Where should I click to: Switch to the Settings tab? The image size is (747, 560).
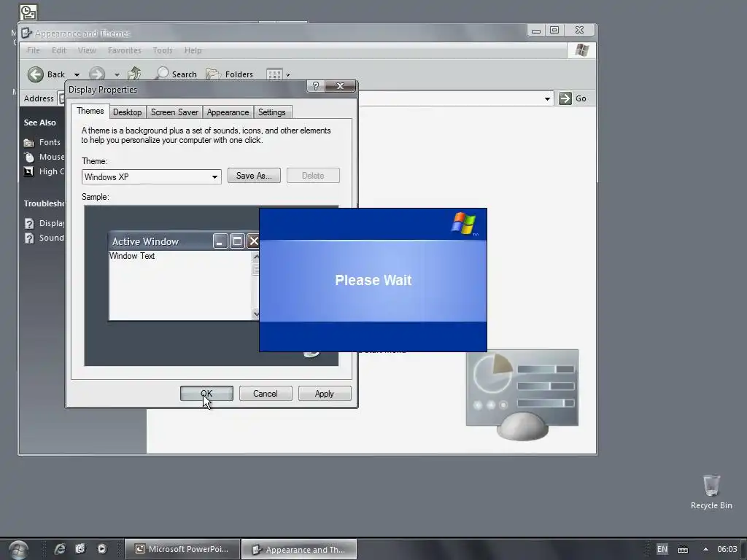pos(271,112)
